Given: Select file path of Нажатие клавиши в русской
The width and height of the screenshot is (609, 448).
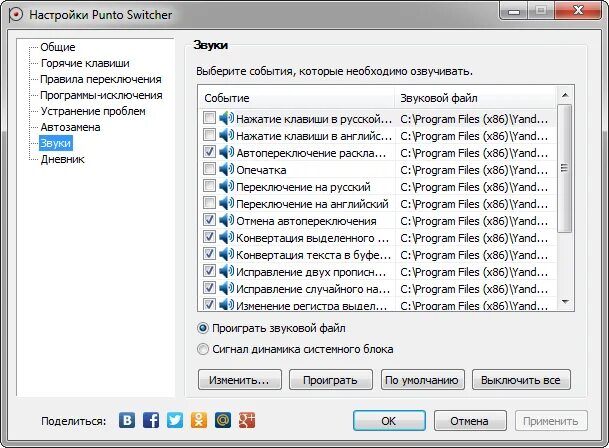Looking at the screenshot, I should pyautogui.click(x=474, y=119).
